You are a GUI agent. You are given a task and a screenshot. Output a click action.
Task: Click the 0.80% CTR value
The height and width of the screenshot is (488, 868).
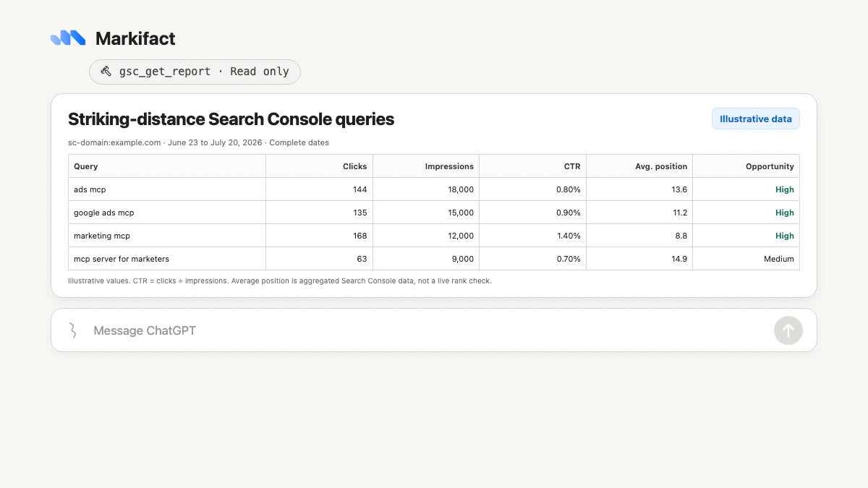click(x=568, y=189)
